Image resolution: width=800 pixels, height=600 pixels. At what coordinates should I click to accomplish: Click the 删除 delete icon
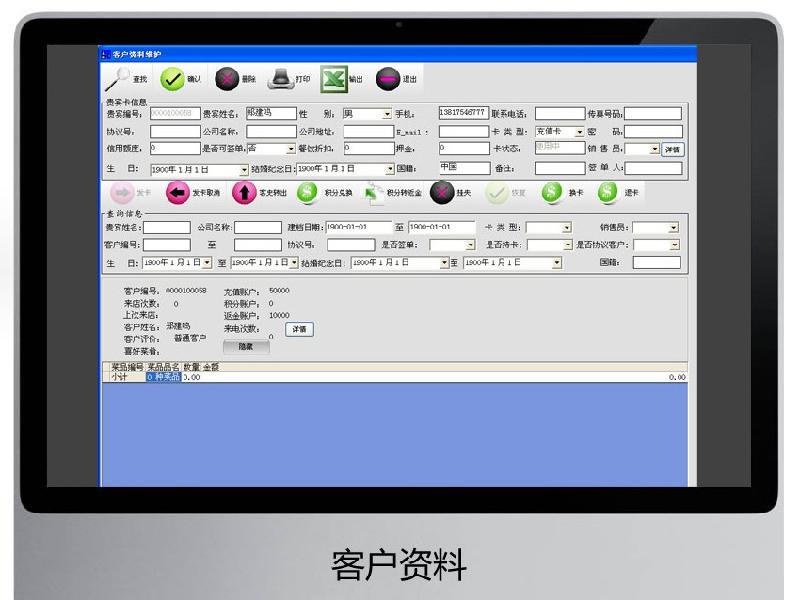[x=226, y=79]
